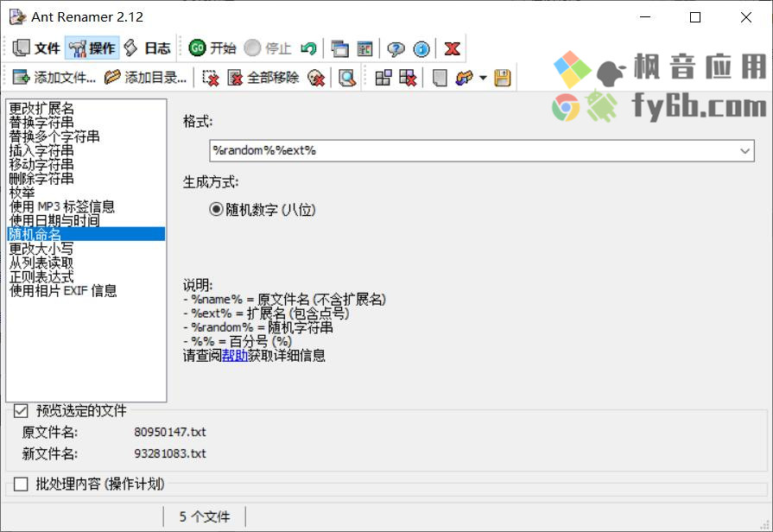Click the green Go 开始 start button
773x532 pixels.
pyautogui.click(x=212, y=47)
